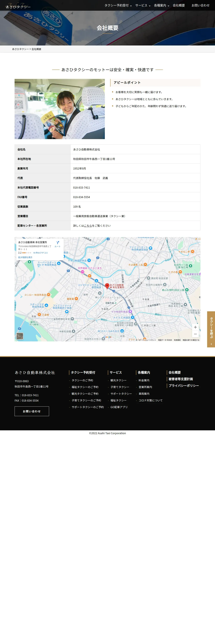
Task: Open footer link コロナ対策について
Action: click(x=151, y=401)
